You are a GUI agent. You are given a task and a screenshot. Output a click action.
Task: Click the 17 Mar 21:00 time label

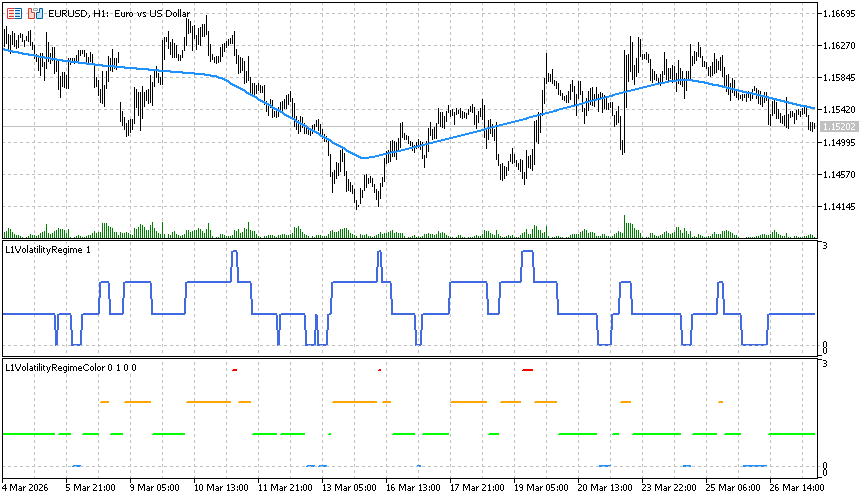pyautogui.click(x=477, y=487)
